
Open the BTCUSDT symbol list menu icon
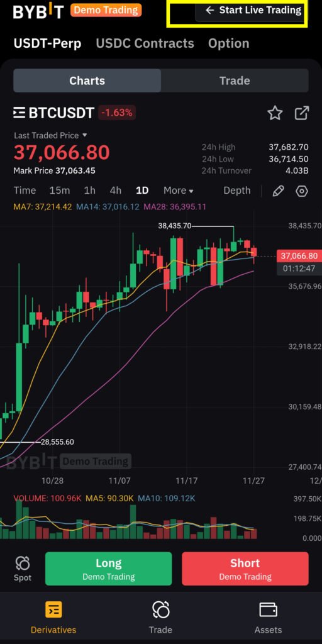point(19,113)
